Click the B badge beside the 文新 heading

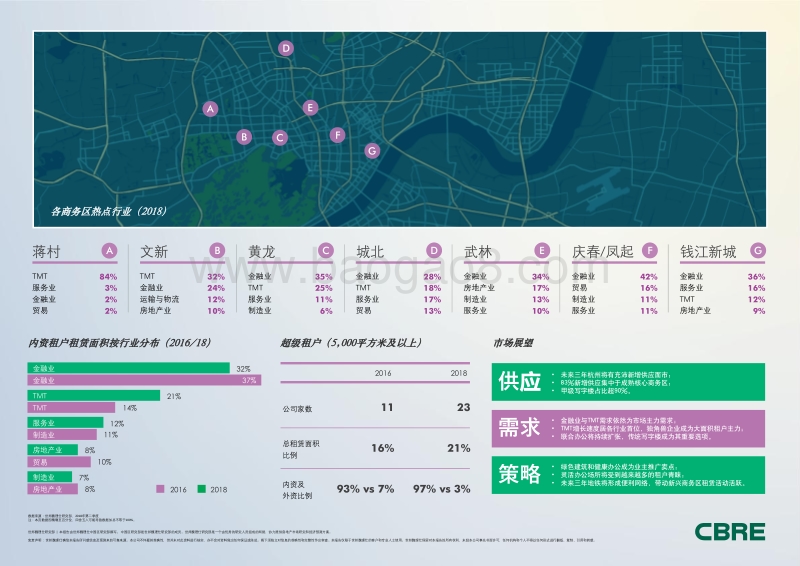[217, 251]
